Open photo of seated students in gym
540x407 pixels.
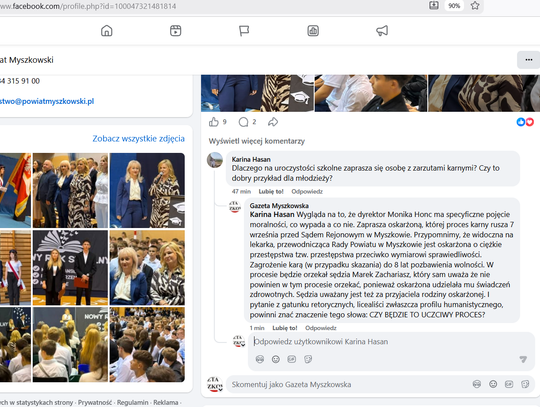coord(147,345)
